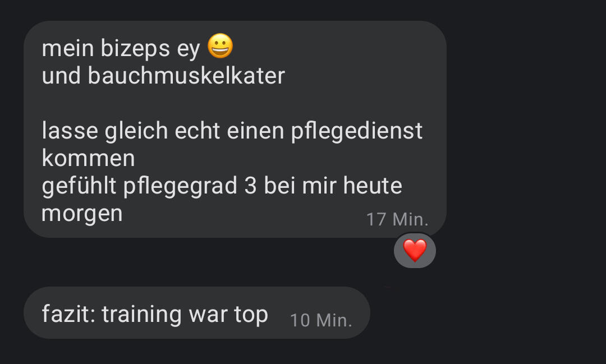Click the word 'pflegedienst'

tap(357, 131)
